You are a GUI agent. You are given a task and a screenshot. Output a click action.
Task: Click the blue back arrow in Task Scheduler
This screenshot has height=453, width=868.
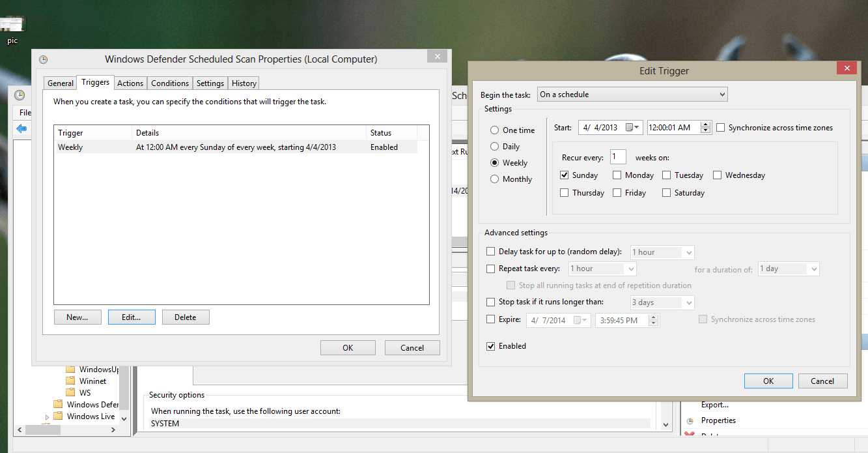21,128
